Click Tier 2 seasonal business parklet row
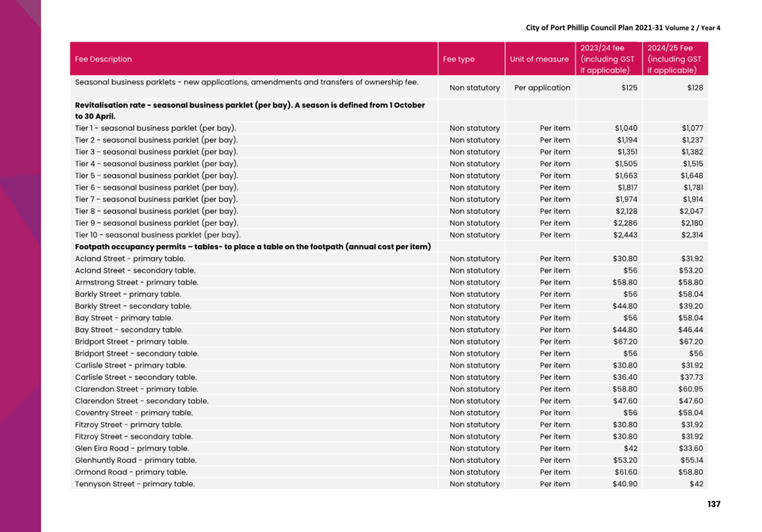762x532 pixels. (389, 140)
